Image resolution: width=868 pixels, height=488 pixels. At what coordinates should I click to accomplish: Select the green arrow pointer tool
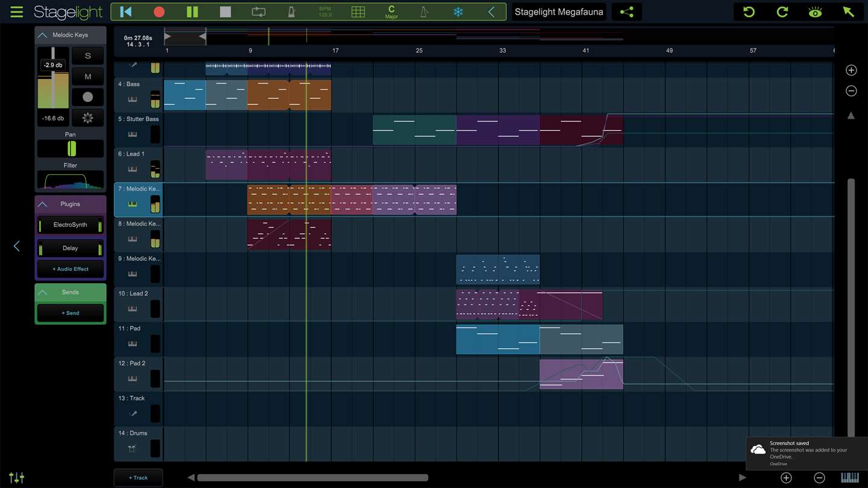849,12
